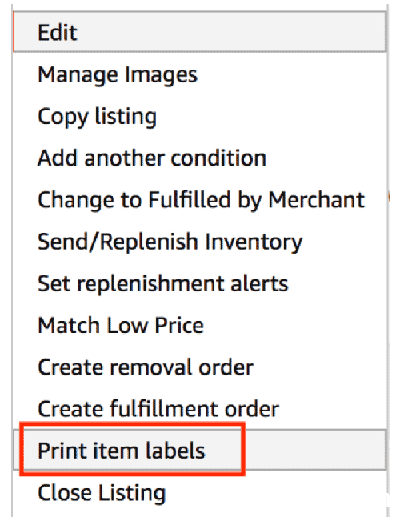The image size is (400, 517).
Task: Select Edit at the top of the menu
Action: point(199,32)
